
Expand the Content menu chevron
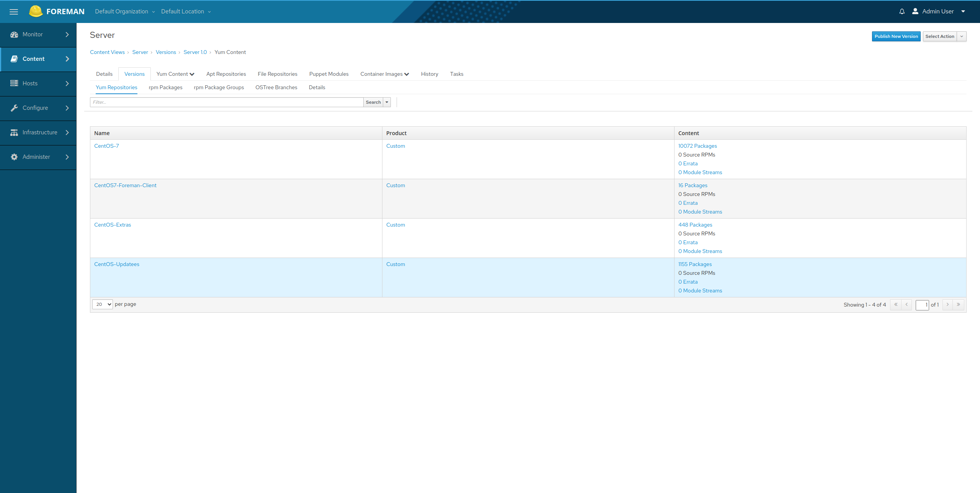pos(67,59)
